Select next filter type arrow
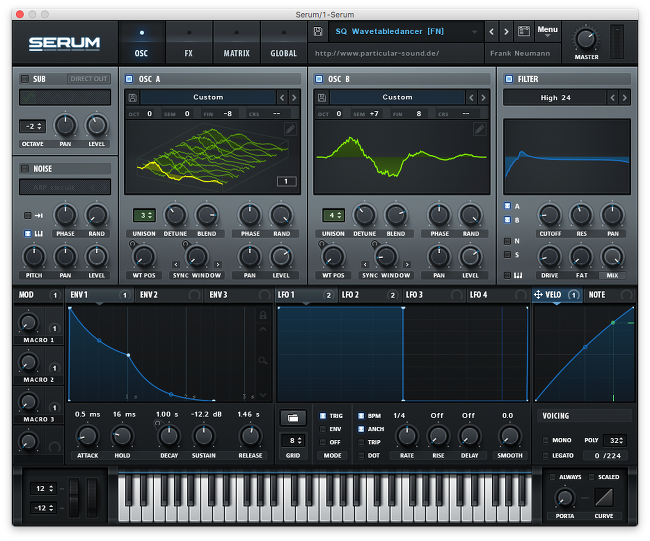This screenshot has width=650, height=541. (624, 98)
